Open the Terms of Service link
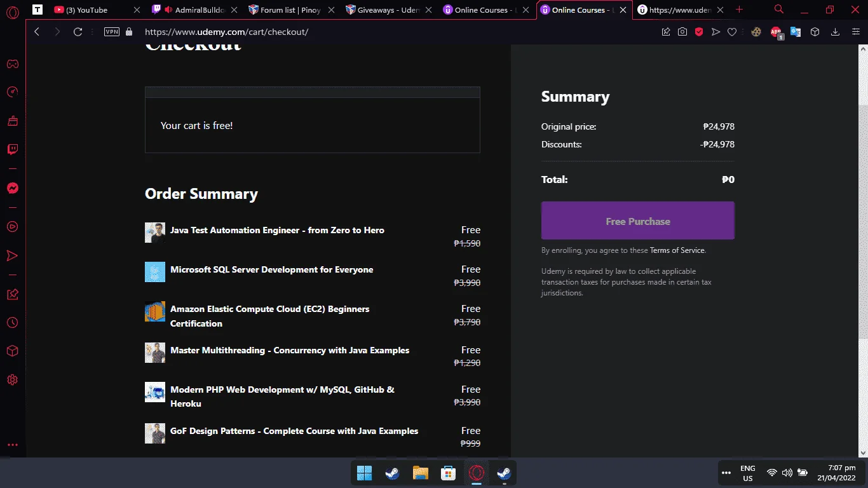868x488 pixels. (x=677, y=250)
